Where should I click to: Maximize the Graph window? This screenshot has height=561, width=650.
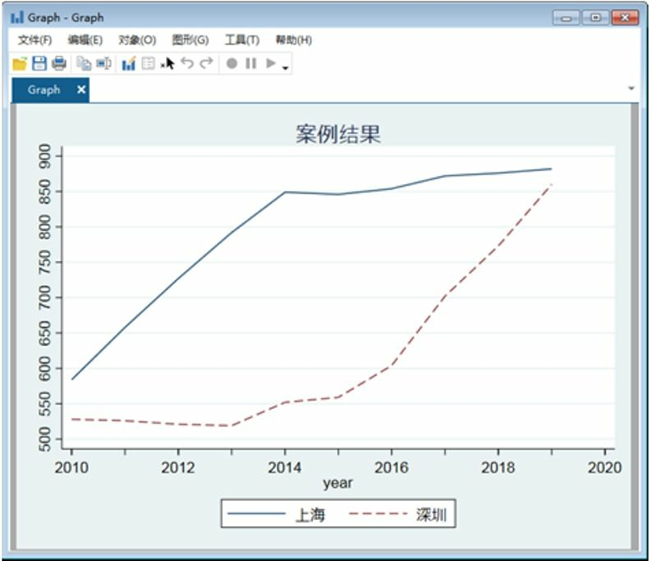(x=595, y=18)
